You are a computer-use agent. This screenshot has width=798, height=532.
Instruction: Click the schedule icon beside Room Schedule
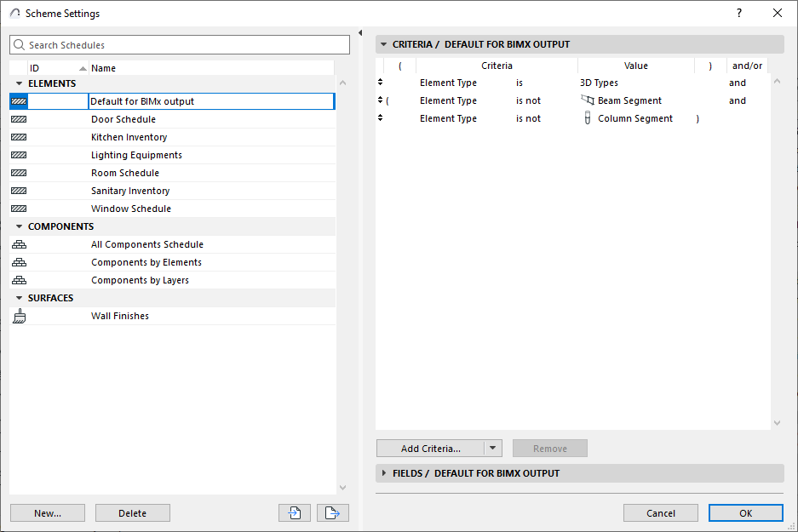coord(19,173)
